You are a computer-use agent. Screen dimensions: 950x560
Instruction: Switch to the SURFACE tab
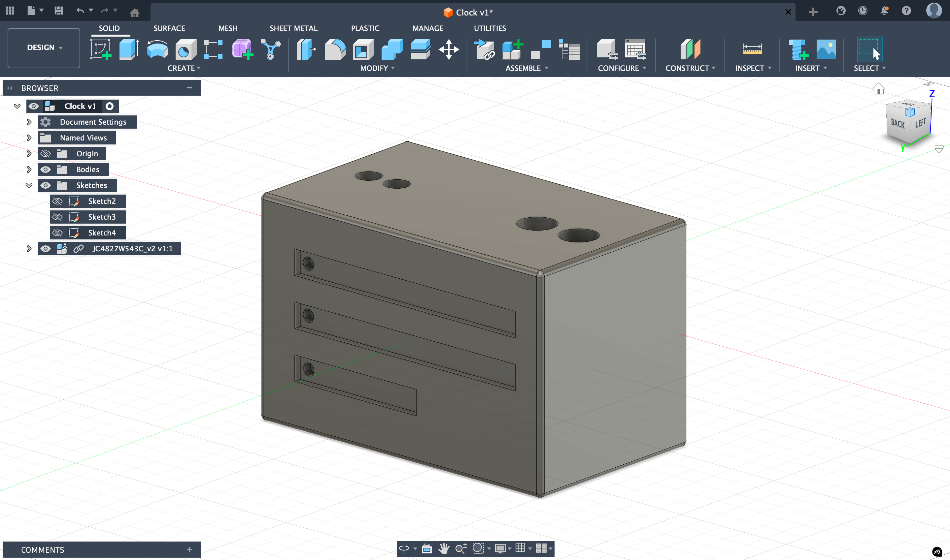(169, 28)
